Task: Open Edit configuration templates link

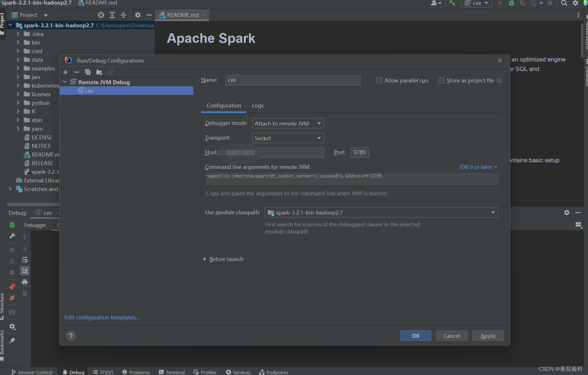Action: 102,318
